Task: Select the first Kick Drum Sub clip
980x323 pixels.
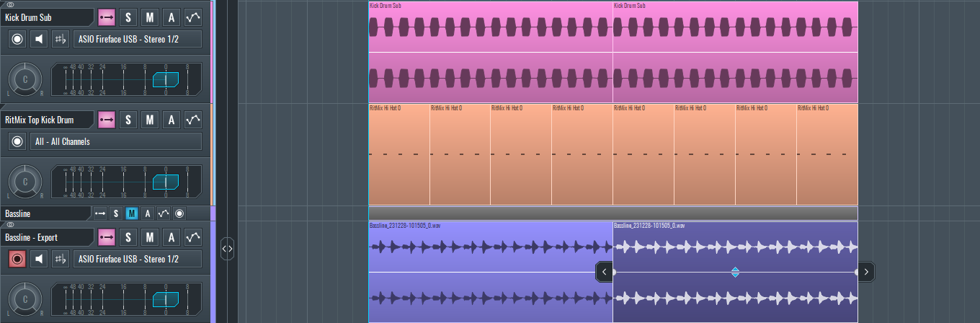Action: 490,52
